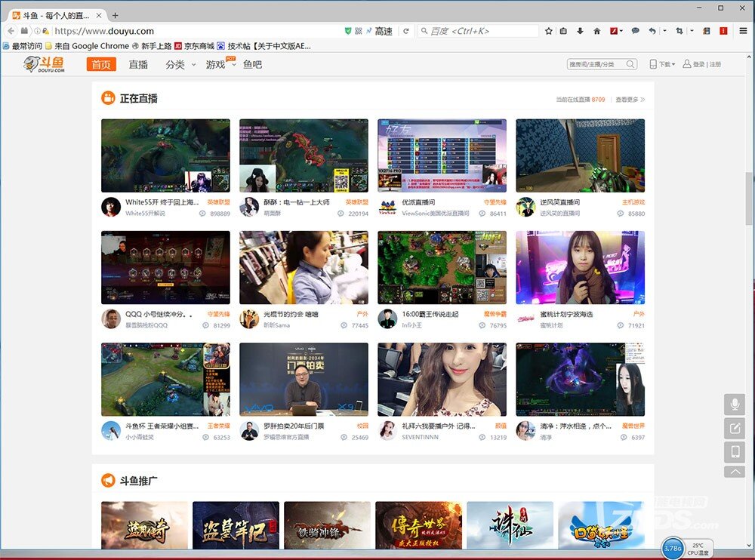The width and height of the screenshot is (755, 560).
Task: Close the 斗鱼 browser tab
Action: click(99, 15)
